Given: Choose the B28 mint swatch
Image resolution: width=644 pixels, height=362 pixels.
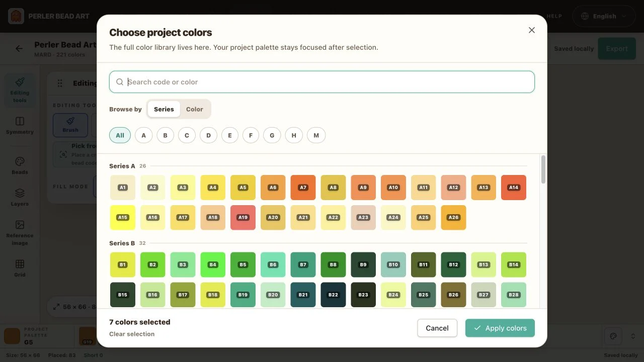Looking at the screenshot, I should (514, 295).
